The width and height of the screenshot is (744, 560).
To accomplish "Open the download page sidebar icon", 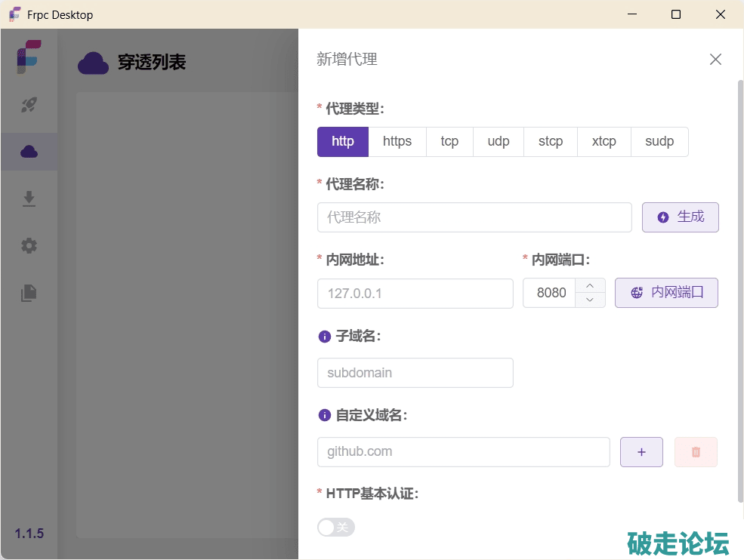I will tap(29, 198).
